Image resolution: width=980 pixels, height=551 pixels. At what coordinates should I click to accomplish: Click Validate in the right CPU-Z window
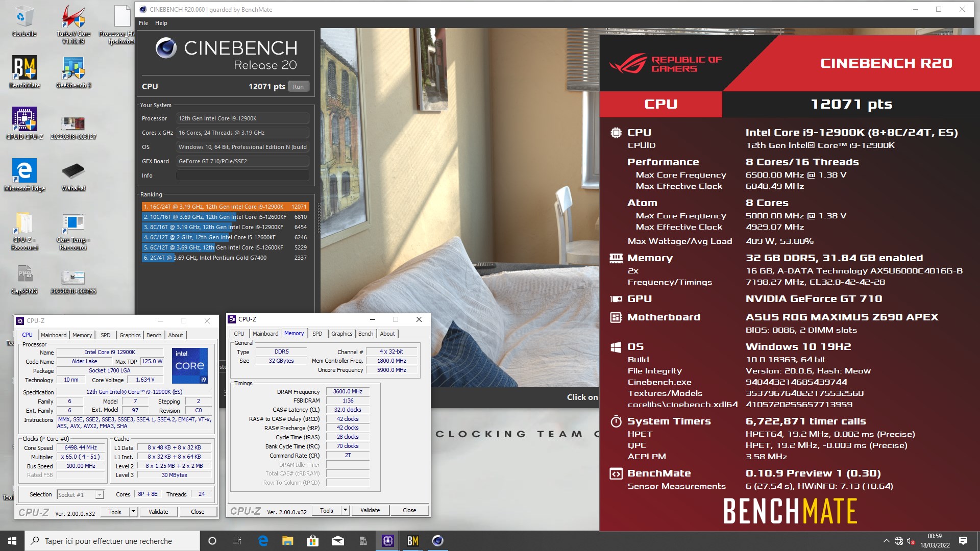pos(370,510)
